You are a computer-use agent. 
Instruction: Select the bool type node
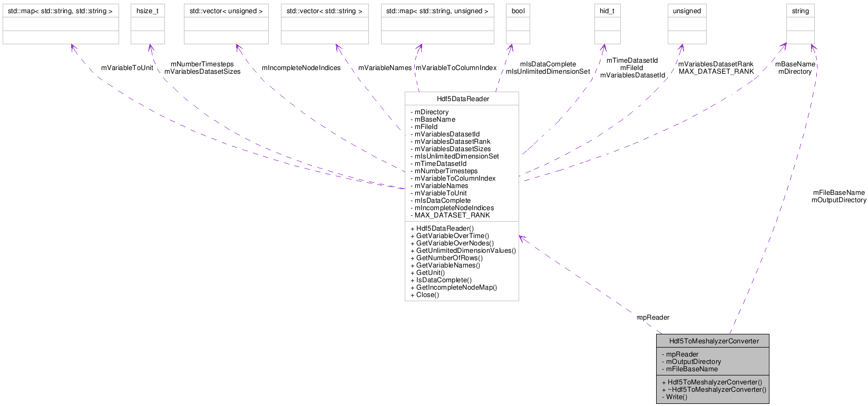[x=518, y=24]
